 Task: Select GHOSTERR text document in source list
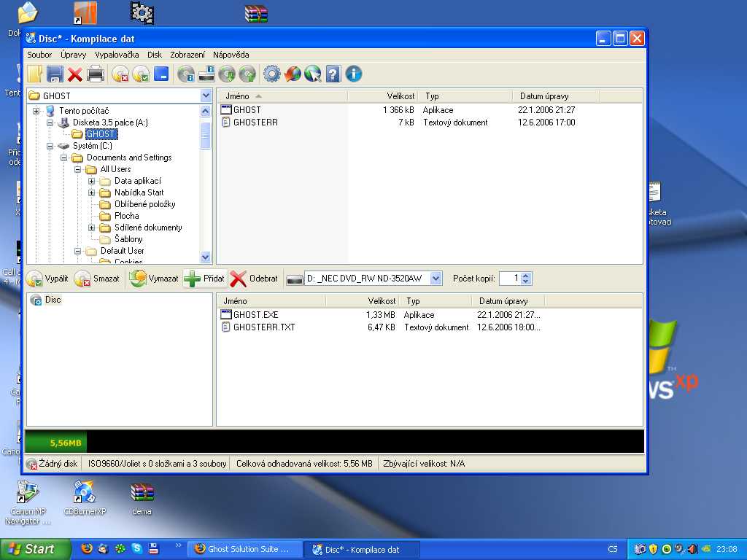click(x=255, y=122)
